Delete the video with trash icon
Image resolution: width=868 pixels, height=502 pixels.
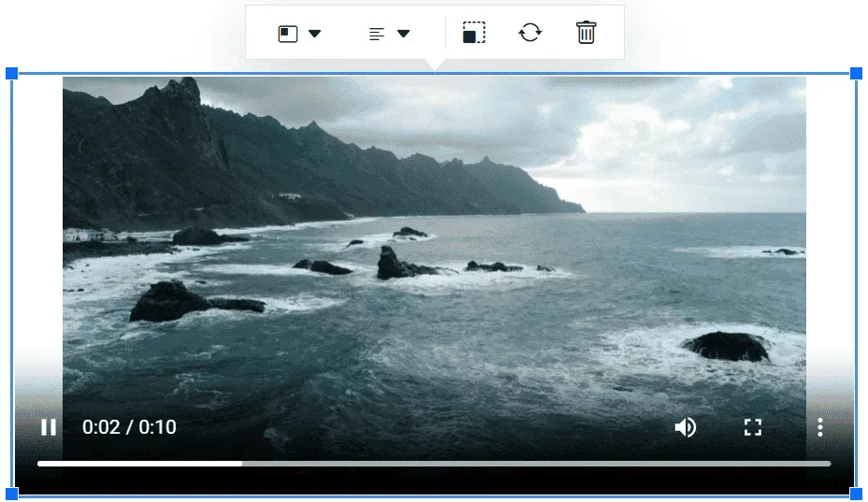(586, 32)
